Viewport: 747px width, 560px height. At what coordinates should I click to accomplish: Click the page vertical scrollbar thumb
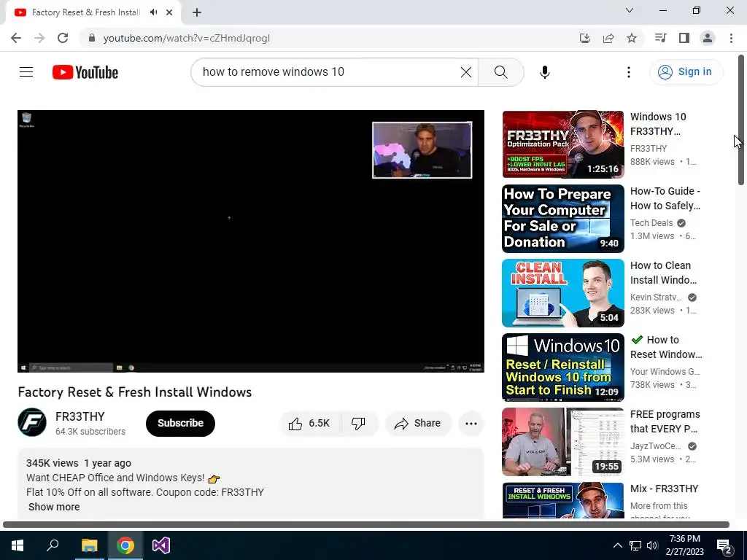[x=741, y=120]
